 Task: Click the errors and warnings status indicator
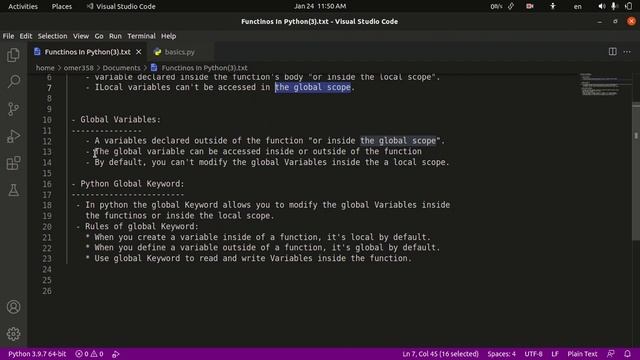point(89,354)
